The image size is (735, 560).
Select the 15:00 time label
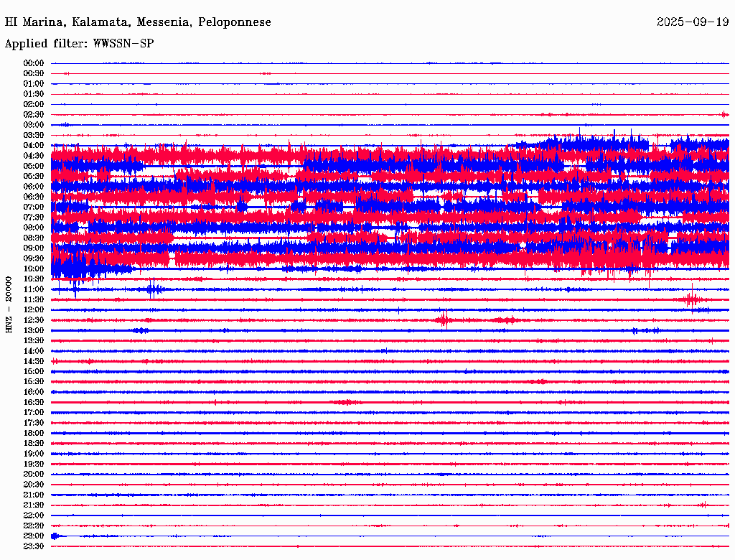coord(34,371)
